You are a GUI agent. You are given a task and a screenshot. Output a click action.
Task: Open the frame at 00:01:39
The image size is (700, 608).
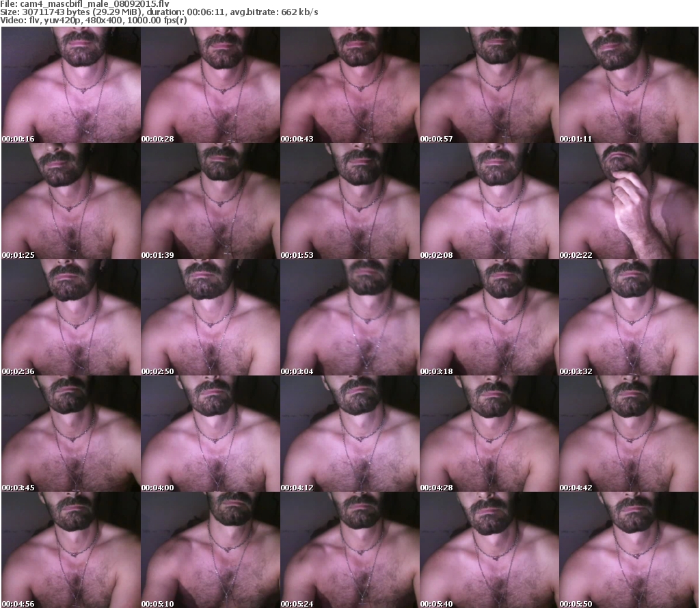point(211,201)
